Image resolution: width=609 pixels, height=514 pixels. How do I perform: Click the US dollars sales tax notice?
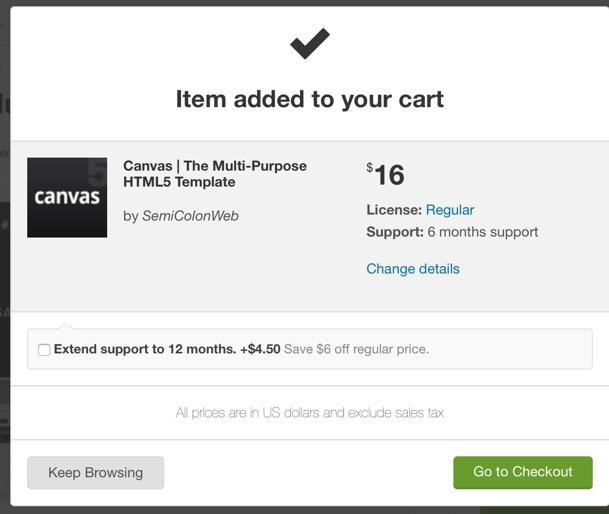coord(309,413)
